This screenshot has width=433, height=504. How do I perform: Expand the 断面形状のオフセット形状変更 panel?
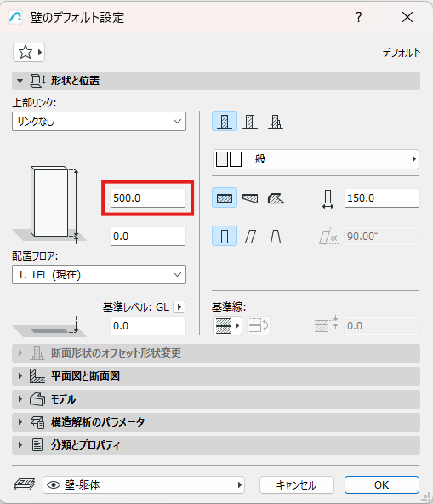click(216, 353)
